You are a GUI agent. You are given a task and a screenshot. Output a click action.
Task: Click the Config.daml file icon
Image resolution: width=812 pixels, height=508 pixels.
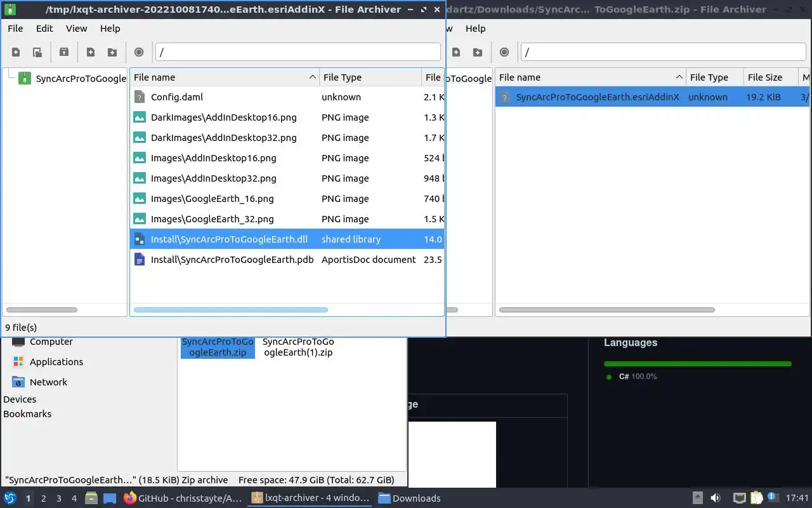coord(140,97)
